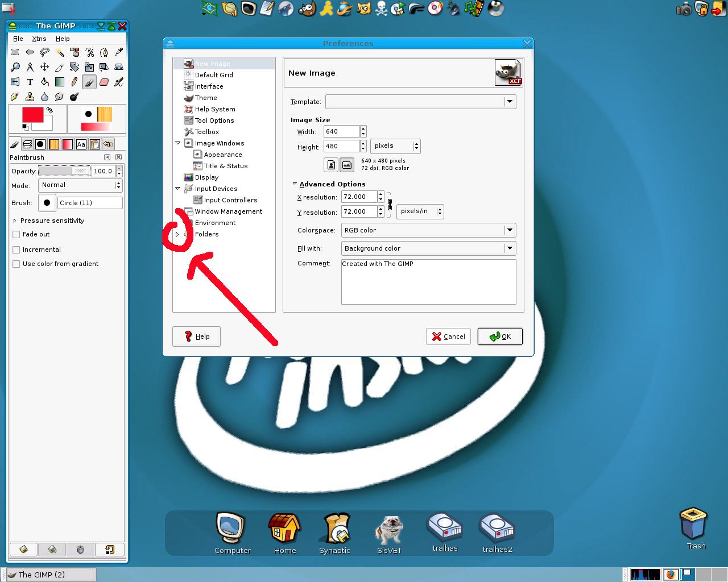Screen dimensions: 728x582
Task: Select the Perspective tool
Action: 119,67
